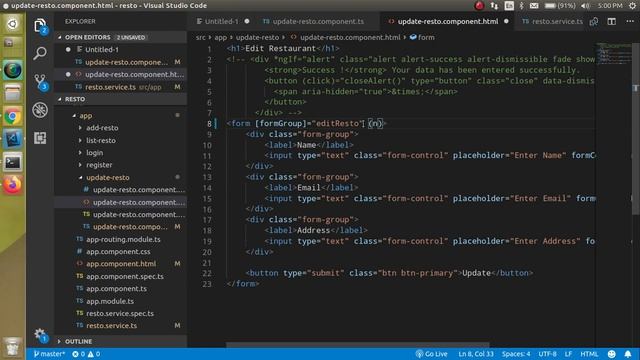Click Spaces: 4 in the status bar
The image size is (640, 360).
516,354
